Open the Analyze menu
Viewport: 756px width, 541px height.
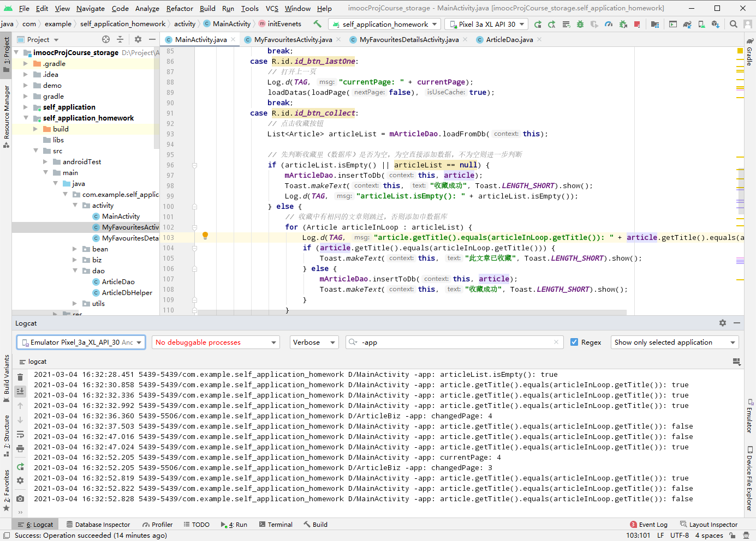coord(147,8)
